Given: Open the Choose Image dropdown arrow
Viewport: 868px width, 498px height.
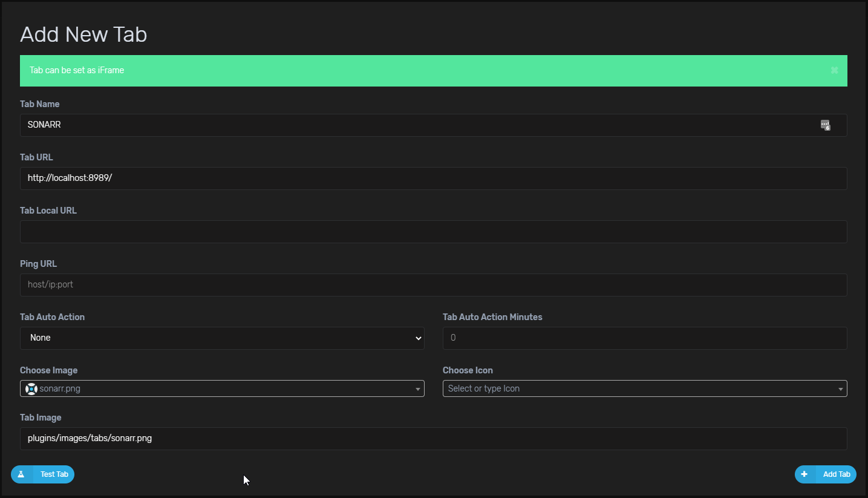Looking at the screenshot, I should [x=417, y=389].
